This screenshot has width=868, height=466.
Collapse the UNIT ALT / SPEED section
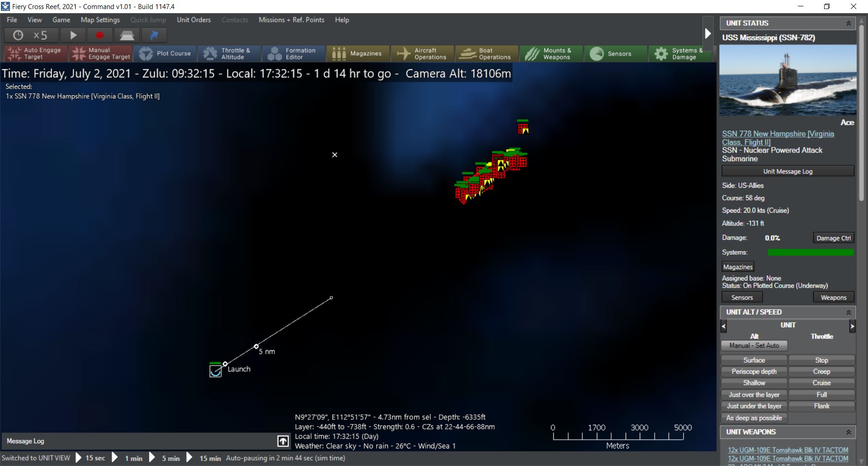coord(849,313)
